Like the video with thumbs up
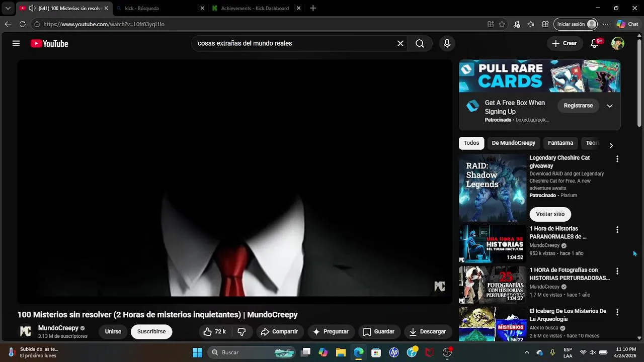 pyautogui.click(x=215, y=332)
